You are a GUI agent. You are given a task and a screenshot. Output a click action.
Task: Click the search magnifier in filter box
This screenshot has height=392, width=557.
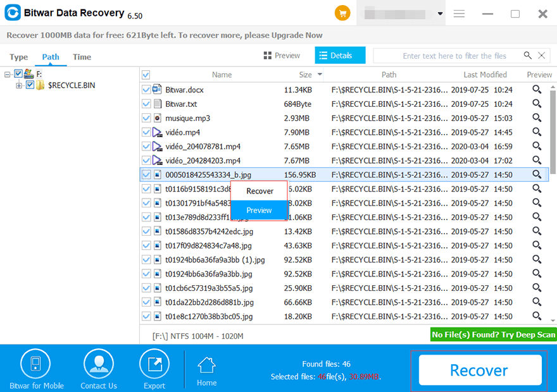[x=527, y=56]
